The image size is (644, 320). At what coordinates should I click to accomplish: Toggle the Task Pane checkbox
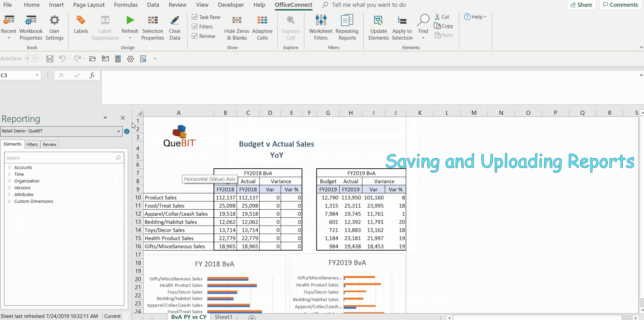pos(195,17)
